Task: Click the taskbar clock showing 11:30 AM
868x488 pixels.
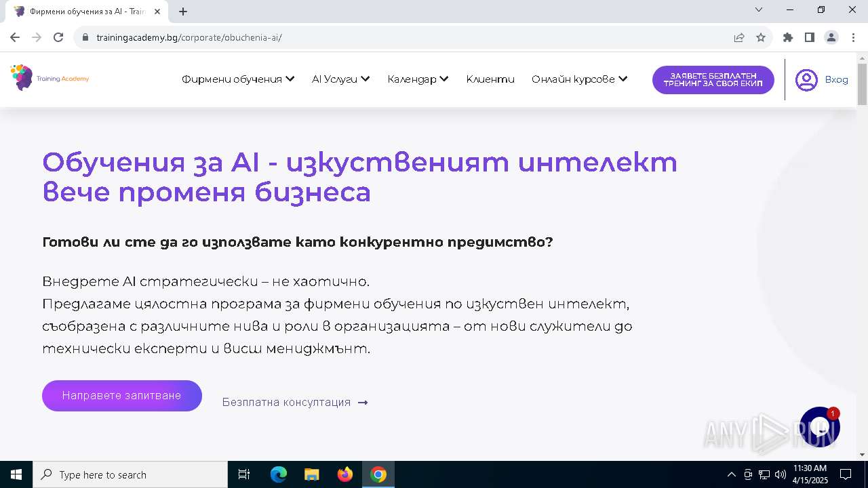Action: click(x=810, y=474)
